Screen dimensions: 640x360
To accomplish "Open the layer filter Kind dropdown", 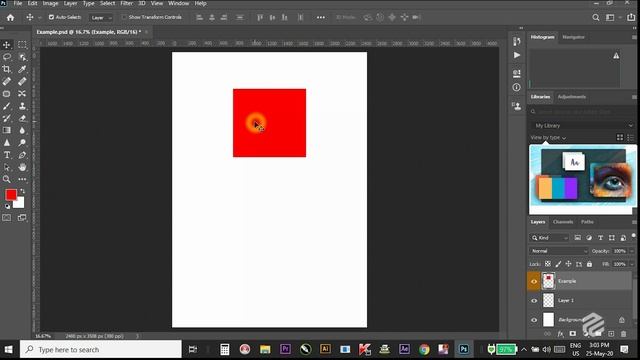I will 549,238.
